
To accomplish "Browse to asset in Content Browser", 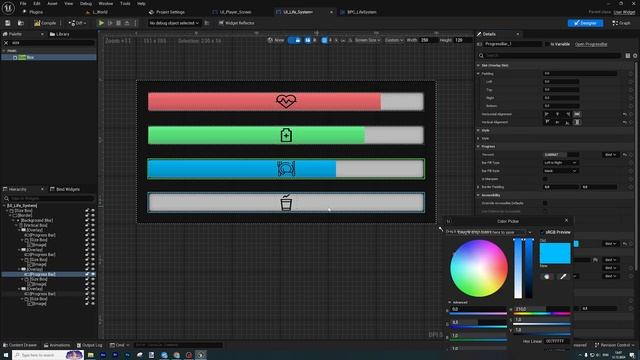I will point(20,23).
